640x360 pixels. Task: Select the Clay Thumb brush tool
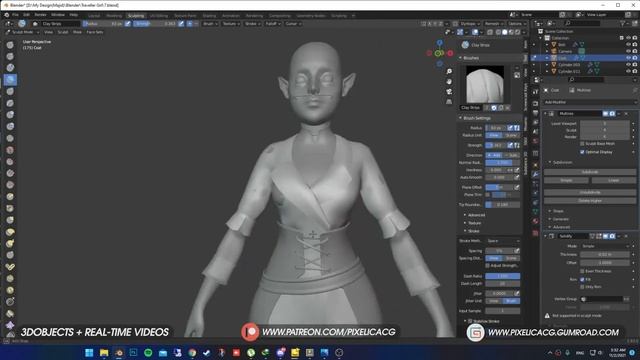pyautogui.click(x=10, y=91)
